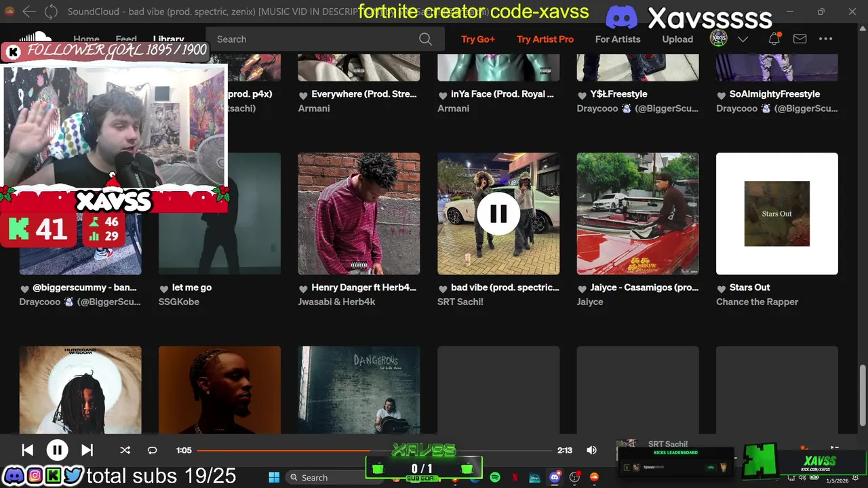
Task: Click the Henry Danger cover artwork
Action: pos(359,213)
